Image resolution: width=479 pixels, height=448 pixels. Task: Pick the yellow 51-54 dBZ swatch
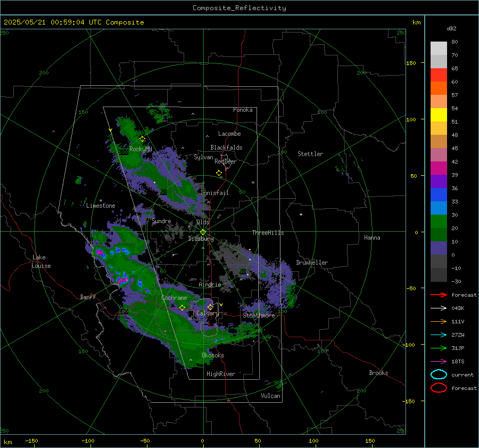click(x=439, y=115)
